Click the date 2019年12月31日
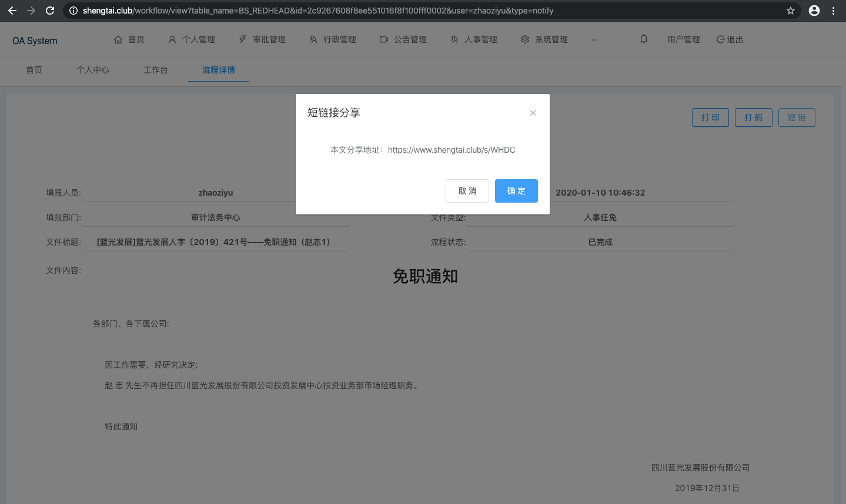The image size is (846, 504). pos(707,488)
